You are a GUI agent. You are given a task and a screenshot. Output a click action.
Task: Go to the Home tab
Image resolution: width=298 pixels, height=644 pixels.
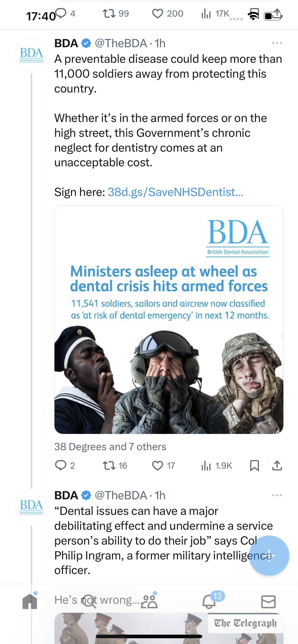[30, 601]
